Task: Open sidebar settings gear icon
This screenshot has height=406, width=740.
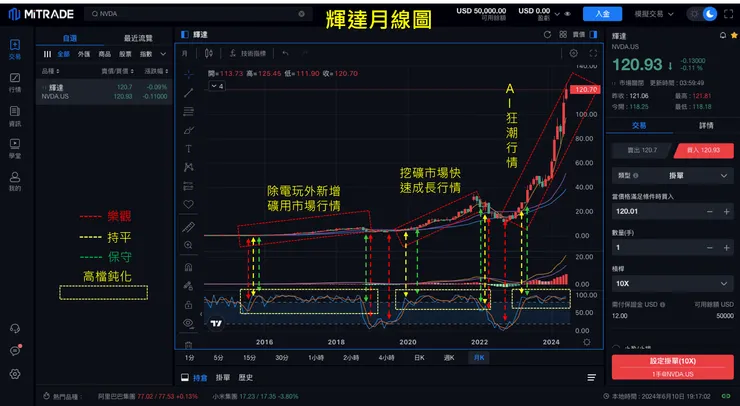Action: [15, 374]
